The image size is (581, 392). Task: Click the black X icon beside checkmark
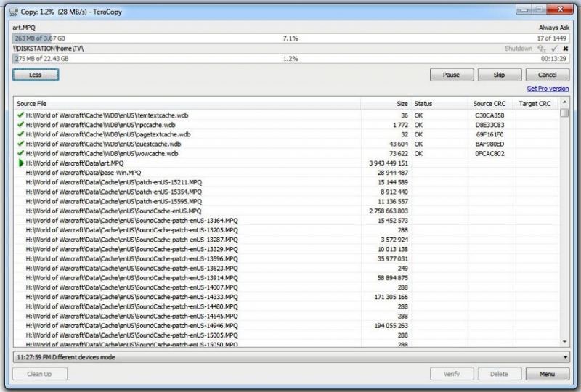[566, 49]
